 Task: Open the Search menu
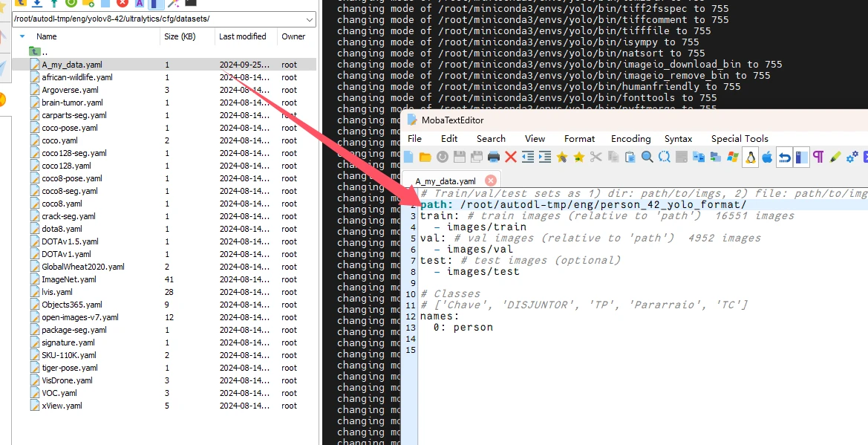[491, 138]
